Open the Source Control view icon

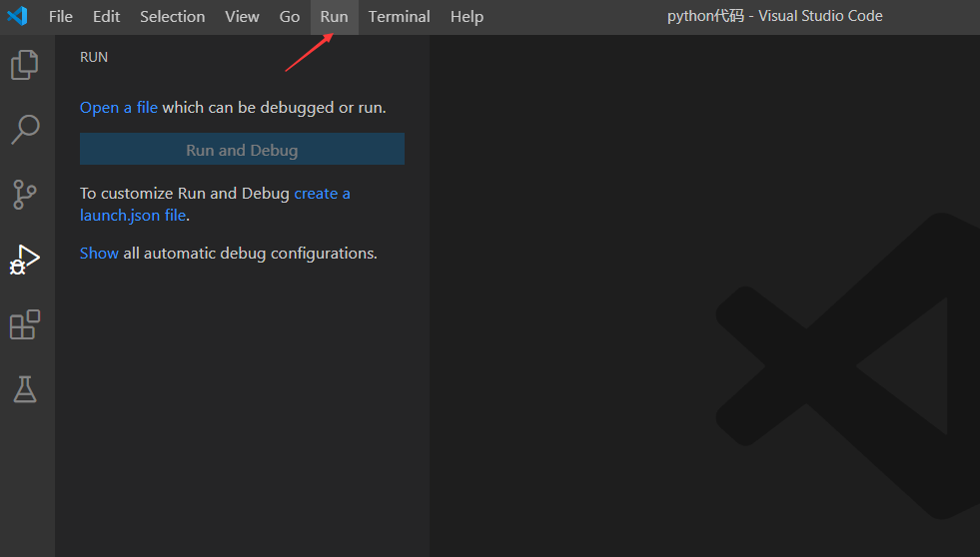[24, 195]
